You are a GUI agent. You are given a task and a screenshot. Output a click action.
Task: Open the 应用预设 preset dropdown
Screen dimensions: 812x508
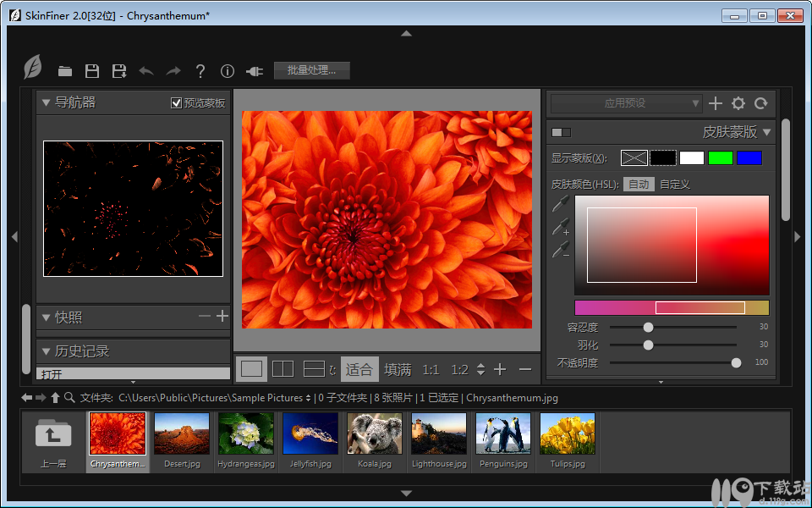[626, 103]
